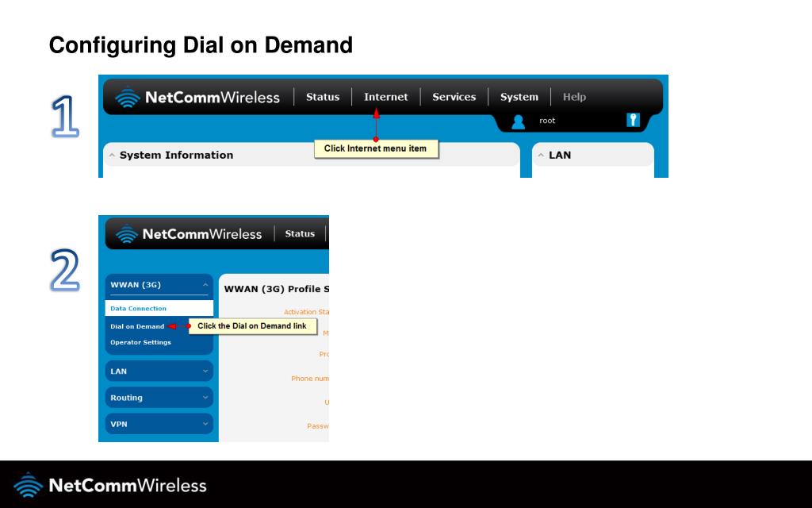This screenshot has width=812, height=508.
Task: Expand the VPN sidebar section
Action: tap(205, 424)
